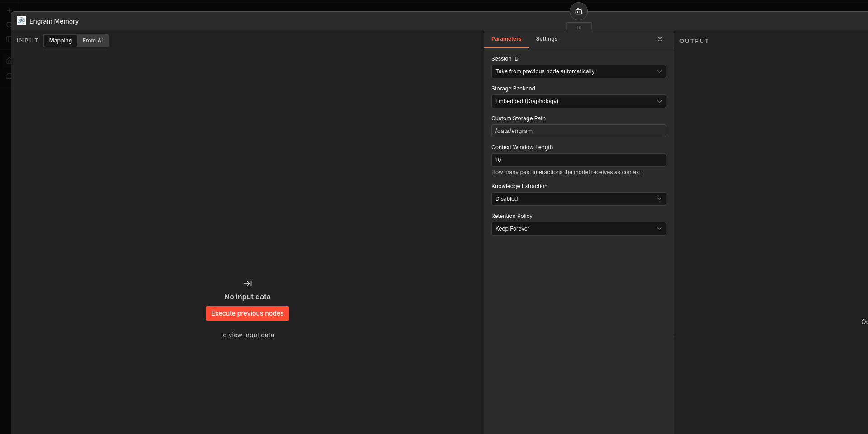Click the Engram Memory node icon
Image resolution: width=868 pixels, height=434 pixels.
coord(21,21)
